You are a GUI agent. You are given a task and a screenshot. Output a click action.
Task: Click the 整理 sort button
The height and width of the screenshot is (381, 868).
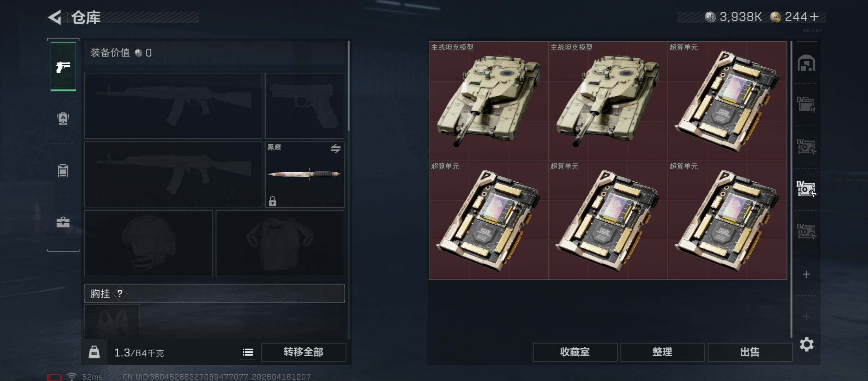(662, 352)
